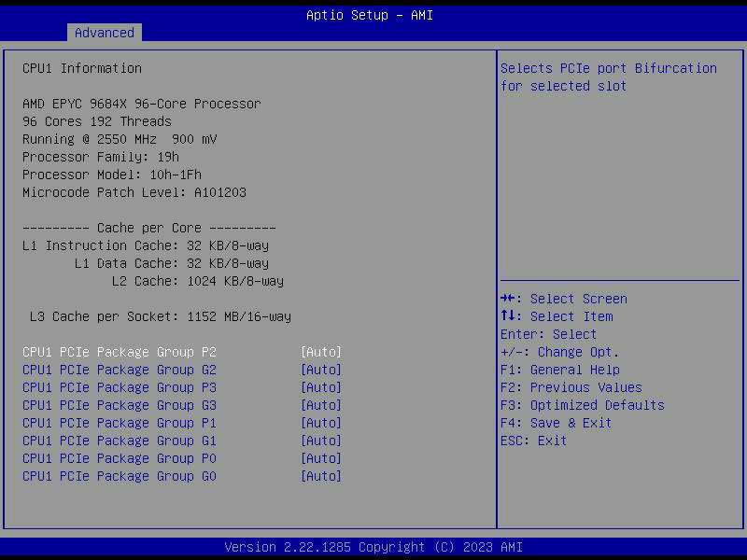Click the "ESC: Exit" key hint
This screenshot has width=747, height=560.
coord(533,441)
